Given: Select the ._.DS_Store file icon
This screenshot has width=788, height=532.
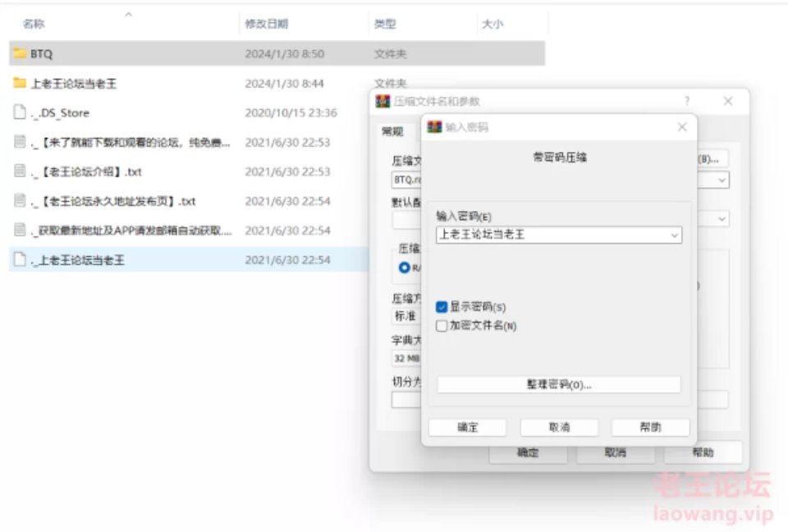Looking at the screenshot, I should point(21,112).
